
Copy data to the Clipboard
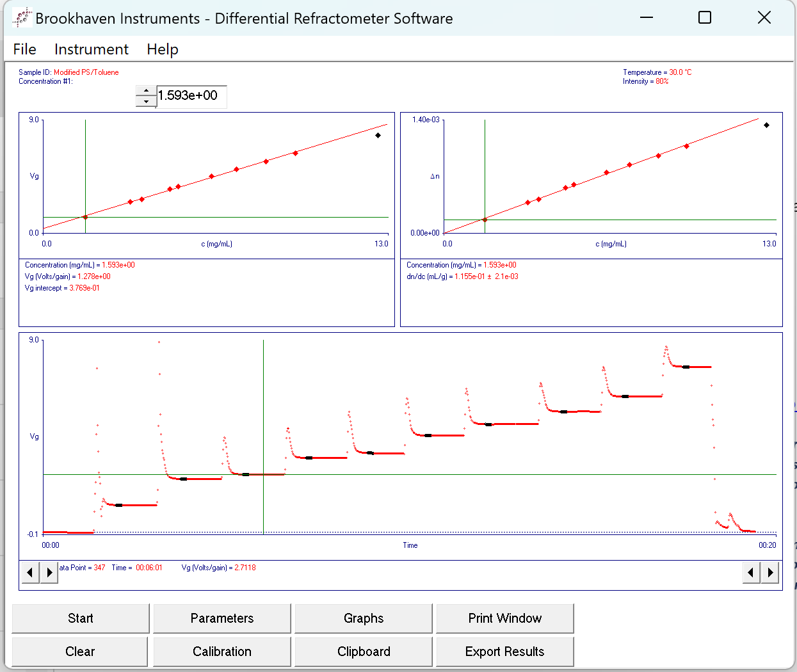tap(363, 651)
